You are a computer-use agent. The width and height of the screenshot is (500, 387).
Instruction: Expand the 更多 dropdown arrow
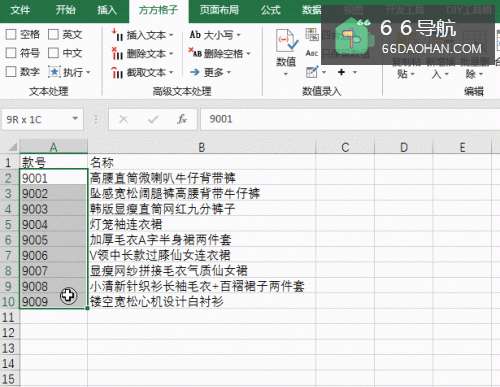[x=229, y=72]
